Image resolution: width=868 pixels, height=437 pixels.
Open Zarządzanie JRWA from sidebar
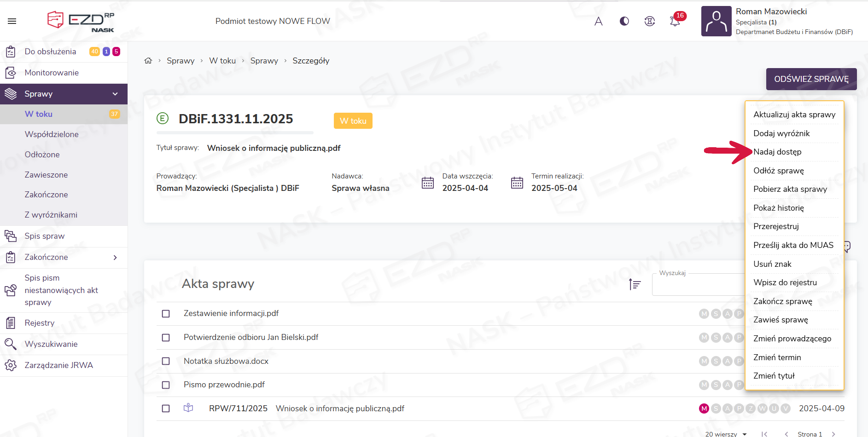point(58,365)
